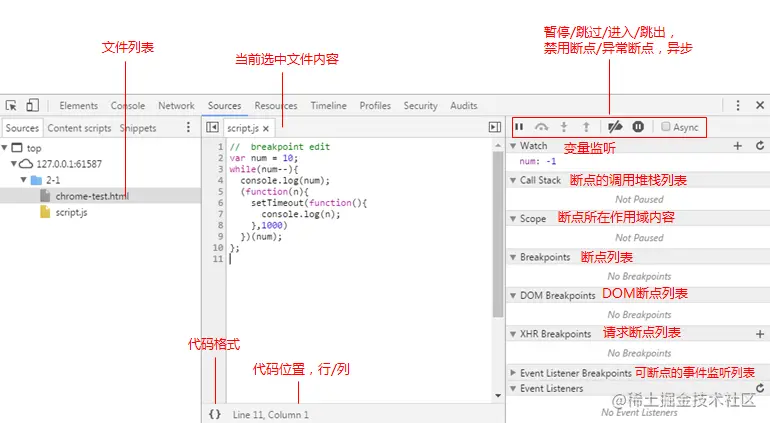Collapse the Event Listeners section
The width and height of the screenshot is (770, 423).
coord(513,388)
